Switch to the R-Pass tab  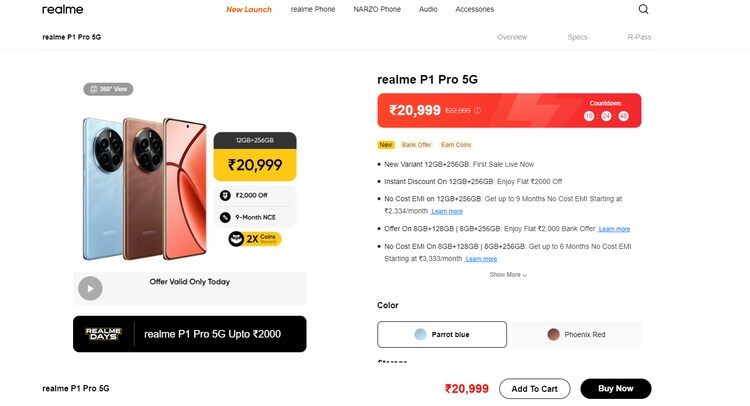[x=639, y=37]
